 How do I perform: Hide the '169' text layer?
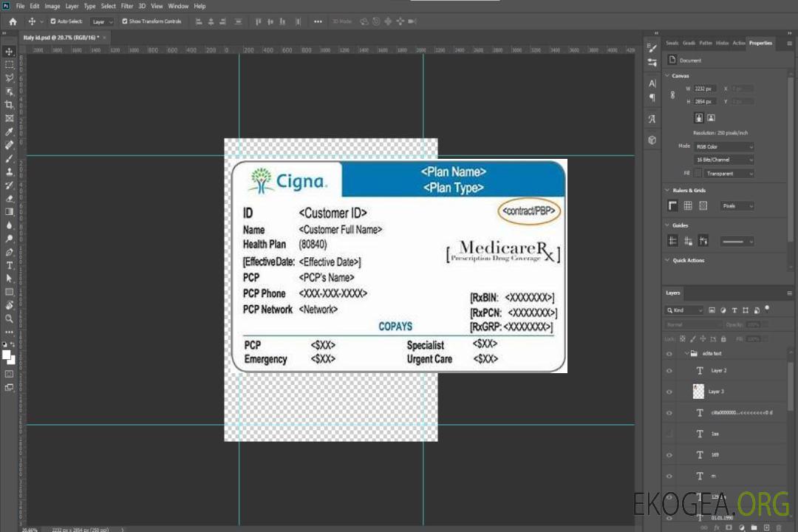tap(669, 455)
